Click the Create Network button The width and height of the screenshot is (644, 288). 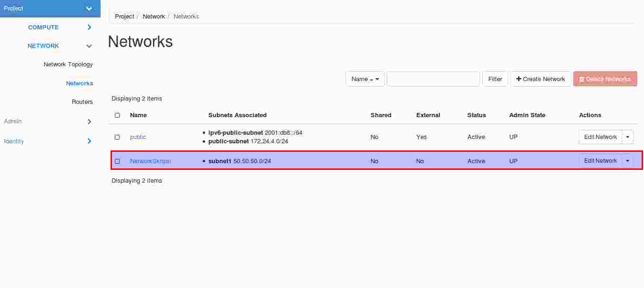[x=541, y=79]
